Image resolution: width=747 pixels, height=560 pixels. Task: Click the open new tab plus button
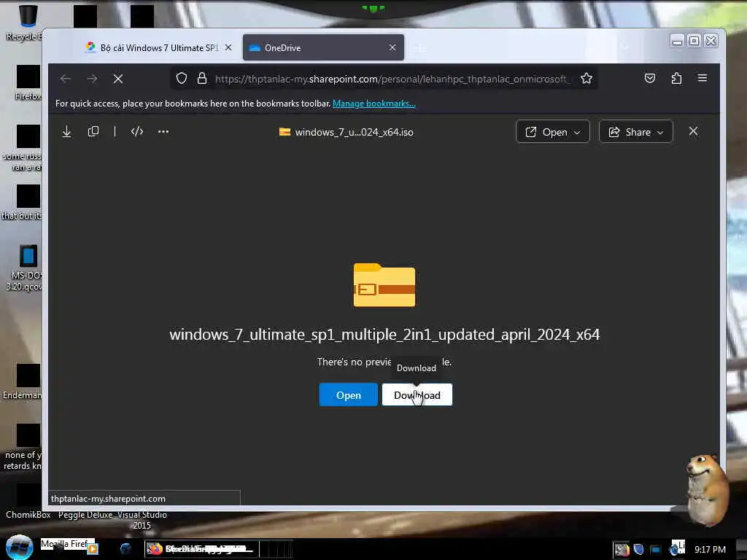pyautogui.click(x=419, y=48)
